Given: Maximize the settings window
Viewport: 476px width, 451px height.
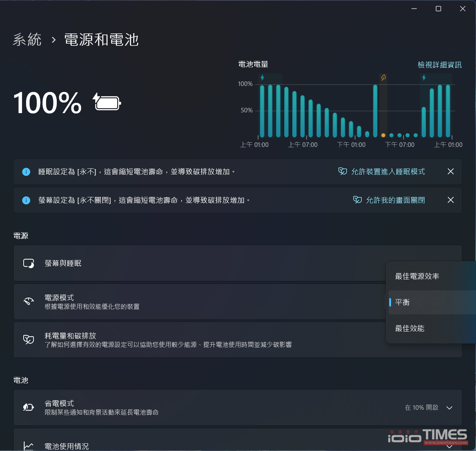Looking at the screenshot, I should 438,8.
